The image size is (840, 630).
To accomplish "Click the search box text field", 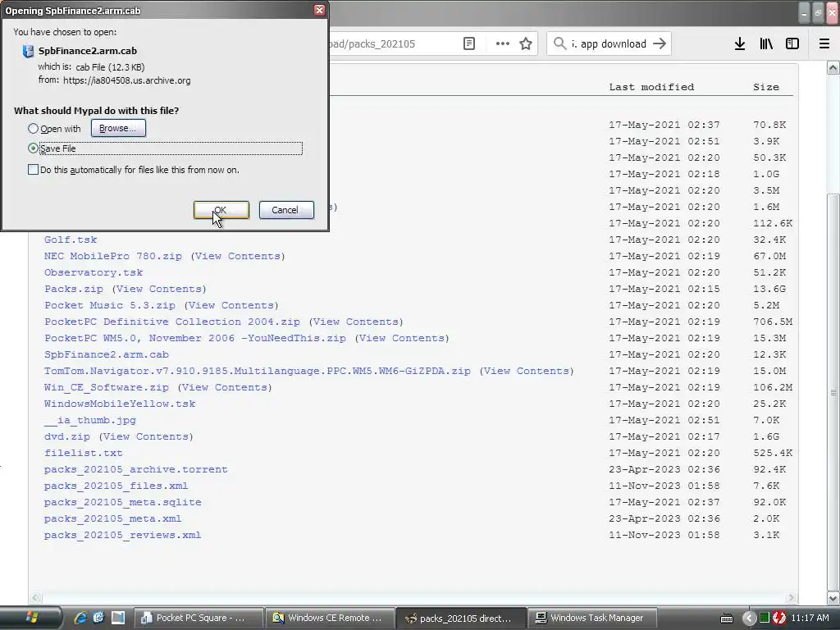I will (609, 44).
